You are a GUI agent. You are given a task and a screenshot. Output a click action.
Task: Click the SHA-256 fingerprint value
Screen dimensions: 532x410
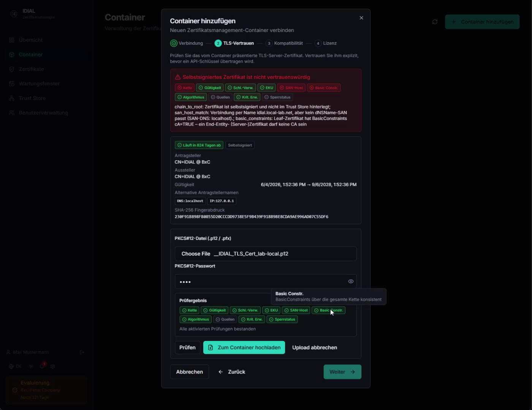tap(252, 217)
